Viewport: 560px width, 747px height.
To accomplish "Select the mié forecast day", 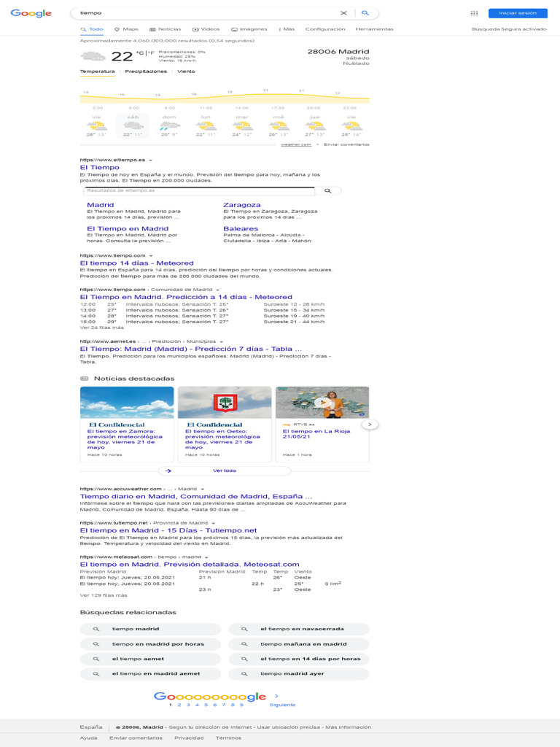I will [278, 125].
